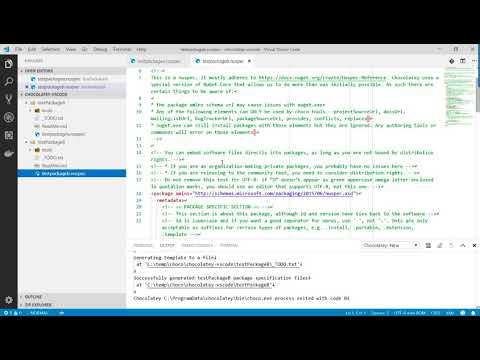Select the highlighted nuspec file in explorer
Viewport: 480px width, 360px height.
[x=72, y=173]
